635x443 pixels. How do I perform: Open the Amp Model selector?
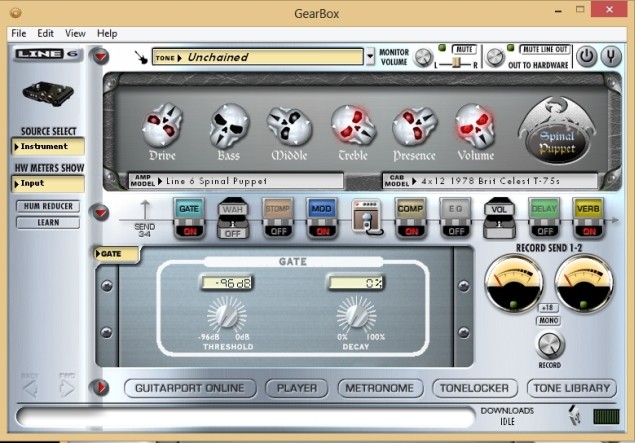click(x=237, y=181)
